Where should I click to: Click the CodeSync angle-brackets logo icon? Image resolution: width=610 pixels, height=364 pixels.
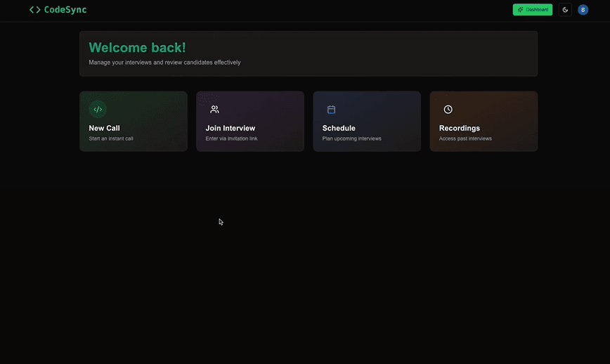34,10
